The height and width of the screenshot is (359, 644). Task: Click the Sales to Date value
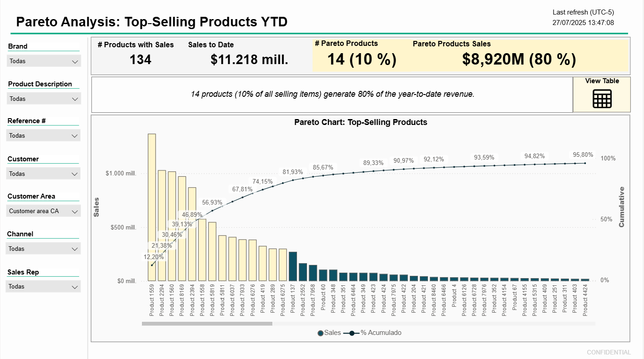tap(249, 59)
